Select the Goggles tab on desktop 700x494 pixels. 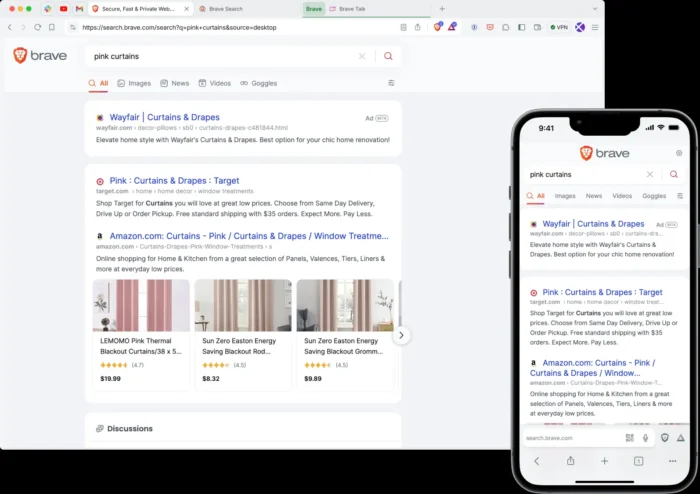coord(258,83)
